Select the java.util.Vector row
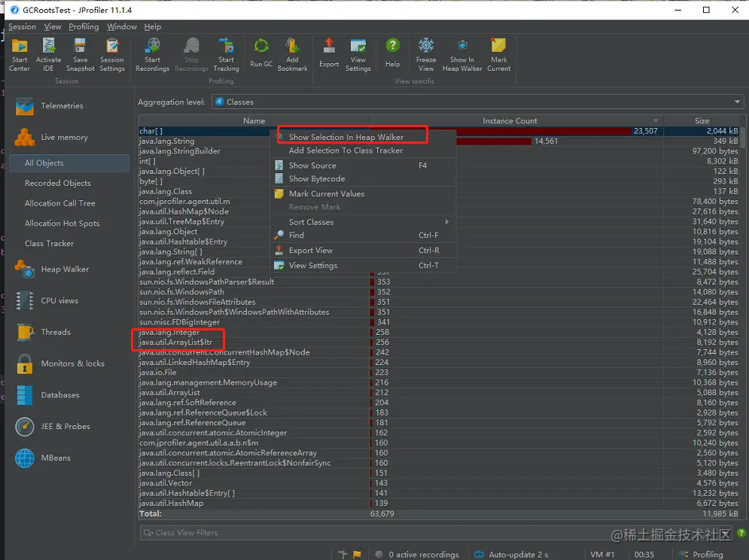Viewport: 749px width, 560px height. click(440, 483)
